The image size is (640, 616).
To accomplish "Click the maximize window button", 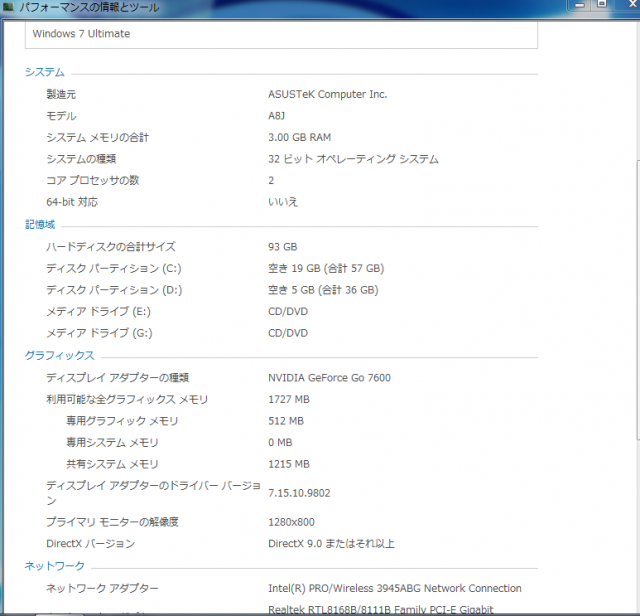I will coord(602,5).
